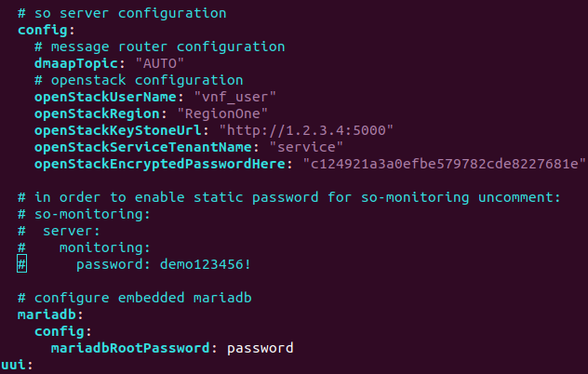This screenshot has height=374, width=588.
Task: Click the "service" tenant value
Action: point(306,147)
